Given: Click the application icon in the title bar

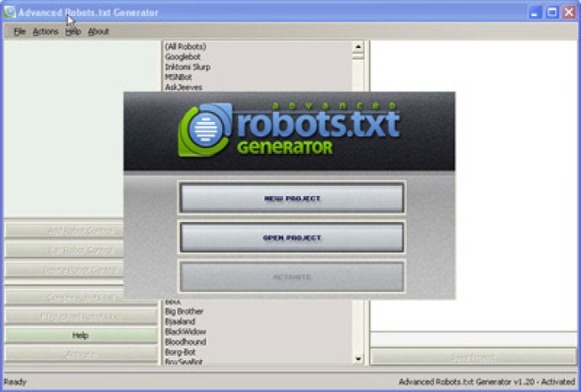Looking at the screenshot, I should pos(9,13).
